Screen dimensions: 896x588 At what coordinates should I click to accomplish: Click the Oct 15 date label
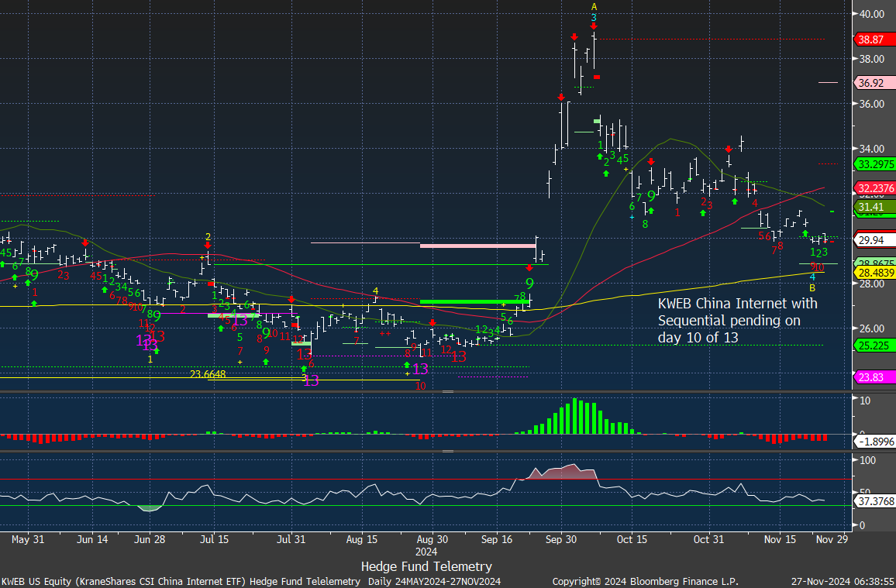coord(632,539)
